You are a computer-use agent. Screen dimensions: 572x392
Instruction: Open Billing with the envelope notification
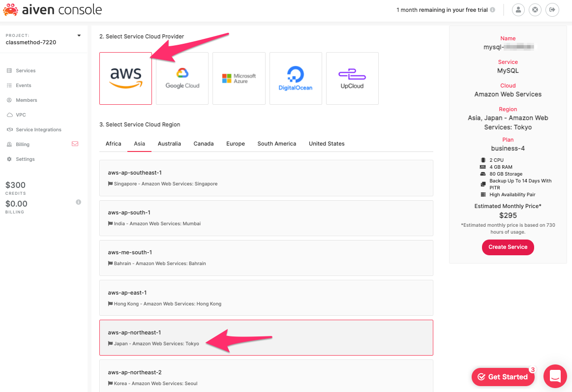[23, 144]
